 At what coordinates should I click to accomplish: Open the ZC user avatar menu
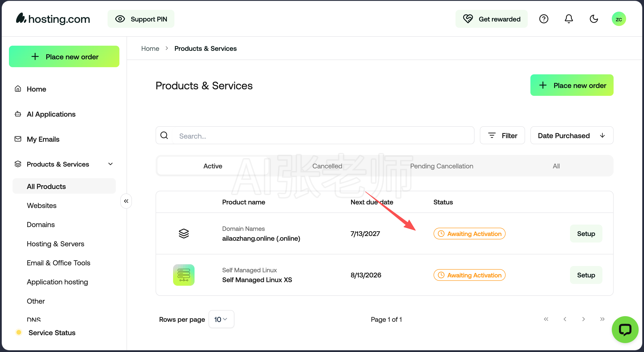pos(619,19)
